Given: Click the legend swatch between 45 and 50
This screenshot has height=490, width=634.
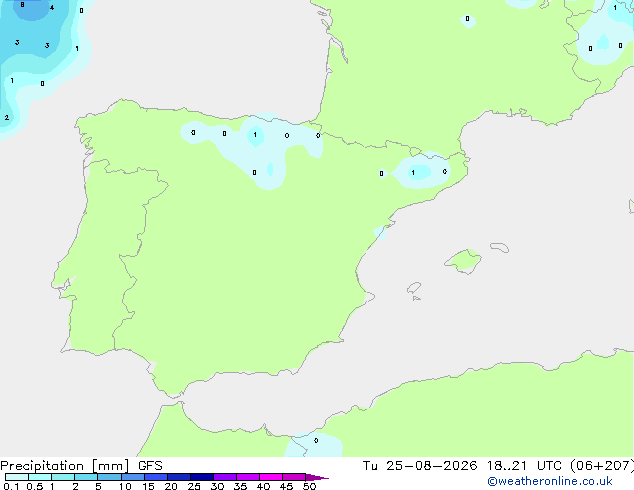Looking at the screenshot, I should coord(294,477).
